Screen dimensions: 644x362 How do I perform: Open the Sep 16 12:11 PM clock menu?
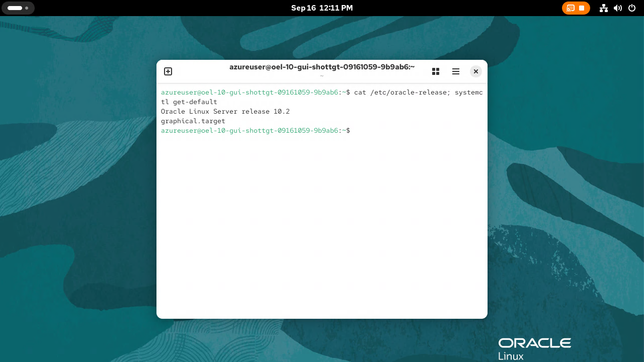322,8
